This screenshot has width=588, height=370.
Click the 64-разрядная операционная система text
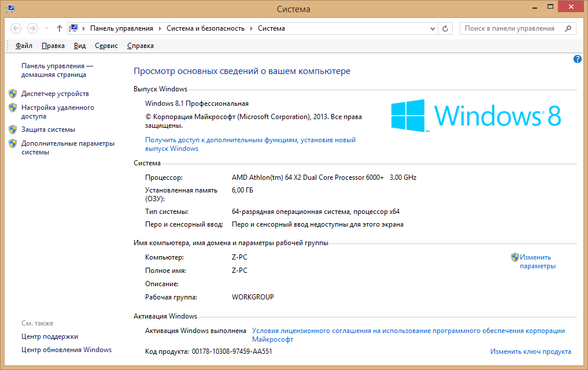315,212
